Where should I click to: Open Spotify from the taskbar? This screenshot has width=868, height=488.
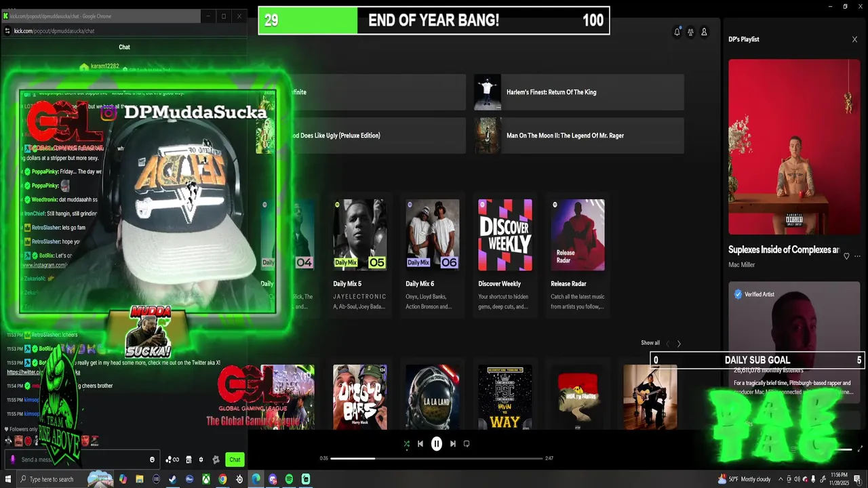[289, 479]
